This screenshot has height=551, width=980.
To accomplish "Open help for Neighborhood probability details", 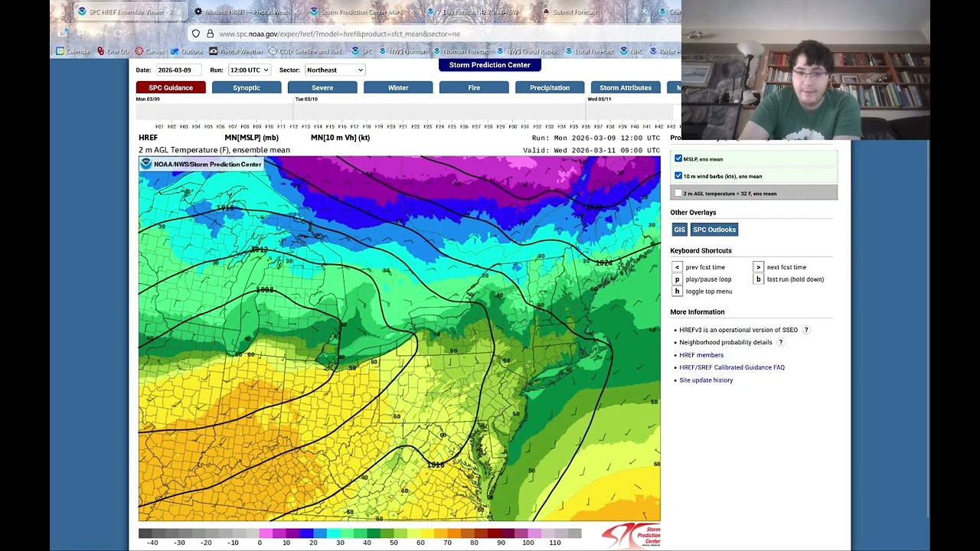I will click(780, 342).
